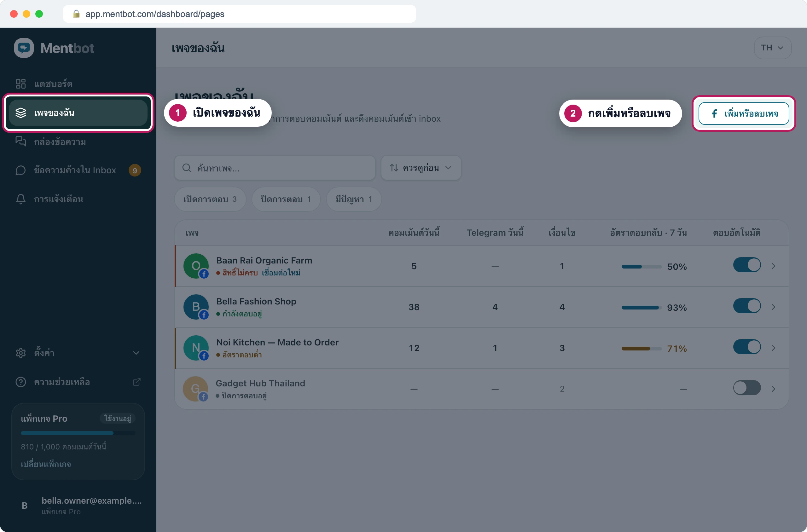Click the เพิ่มหรือลบเพจ Facebook button
Viewport: 807px width, 532px height.
click(x=744, y=113)
